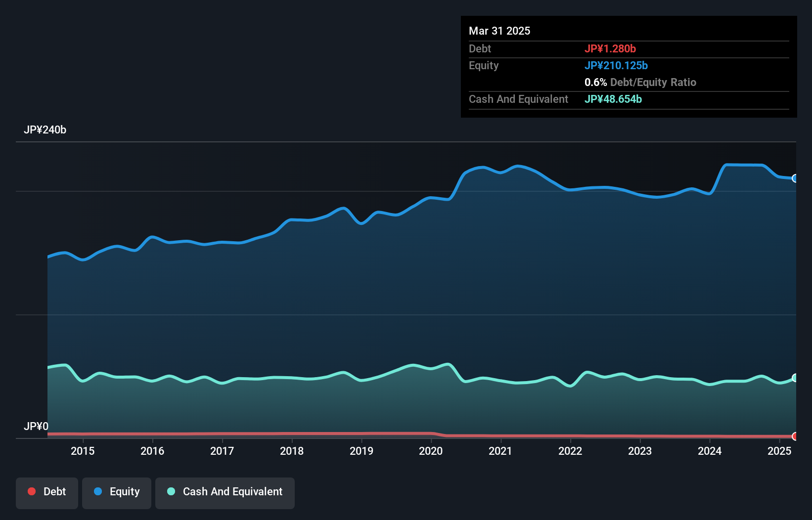
Task: Click the Debt row label in tooltip
Action: 480,49
